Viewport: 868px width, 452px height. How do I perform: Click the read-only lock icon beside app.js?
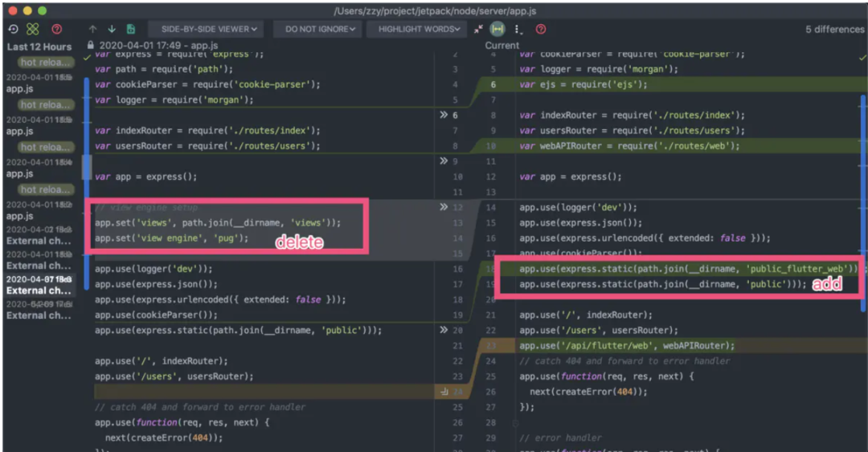pos(91,47)
